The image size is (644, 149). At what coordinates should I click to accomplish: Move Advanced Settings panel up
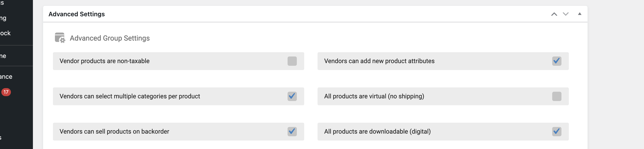[554, 14]
